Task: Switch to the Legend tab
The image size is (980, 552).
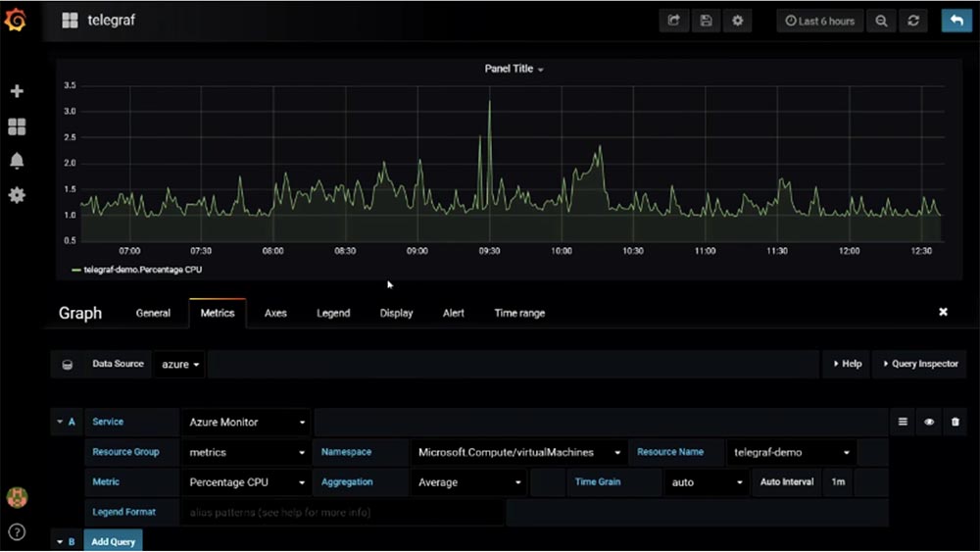Action: point(333,313)
